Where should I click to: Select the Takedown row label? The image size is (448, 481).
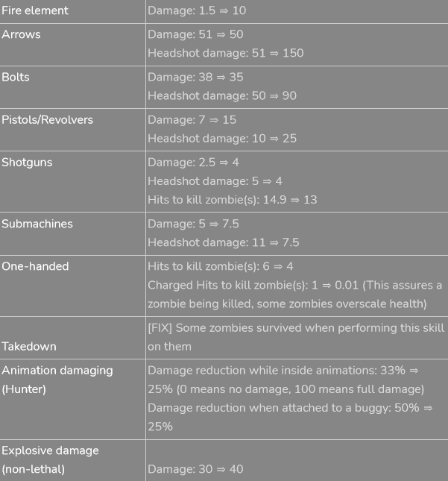click(x=29, y=346)
